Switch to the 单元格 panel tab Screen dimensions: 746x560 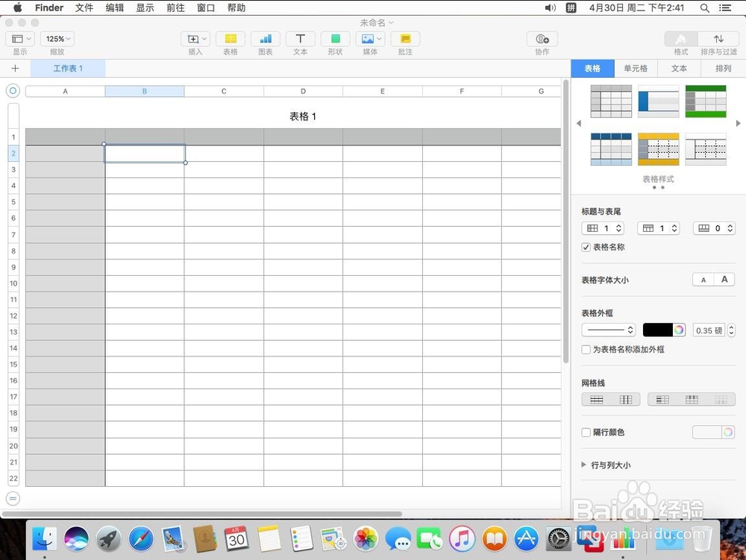pos(636,68)
